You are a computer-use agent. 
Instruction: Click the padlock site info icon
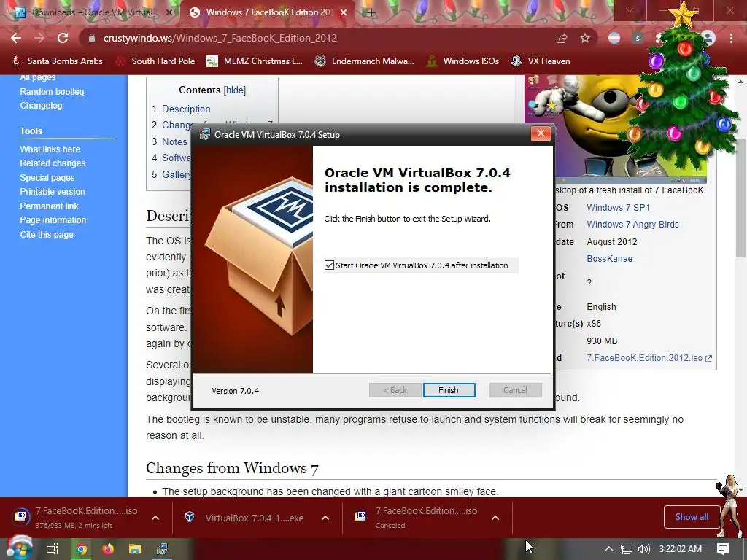[92, 38]
